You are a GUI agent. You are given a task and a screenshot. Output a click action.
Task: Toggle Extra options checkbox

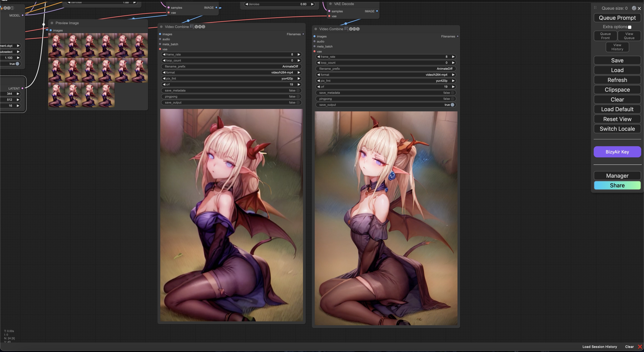629,27
